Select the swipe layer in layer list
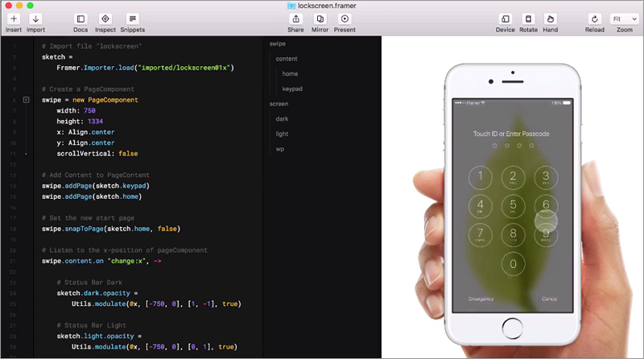 pyautogui.click(x=277, y=43)
